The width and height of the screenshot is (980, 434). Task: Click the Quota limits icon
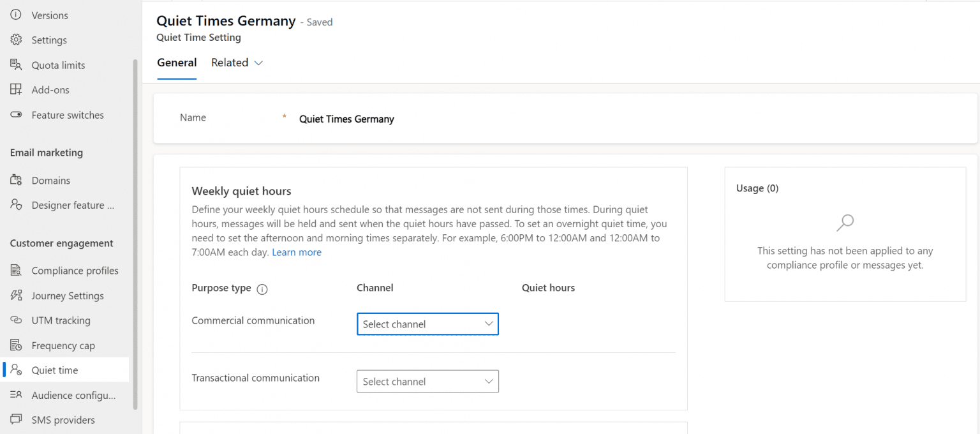[x=16, y=65]
